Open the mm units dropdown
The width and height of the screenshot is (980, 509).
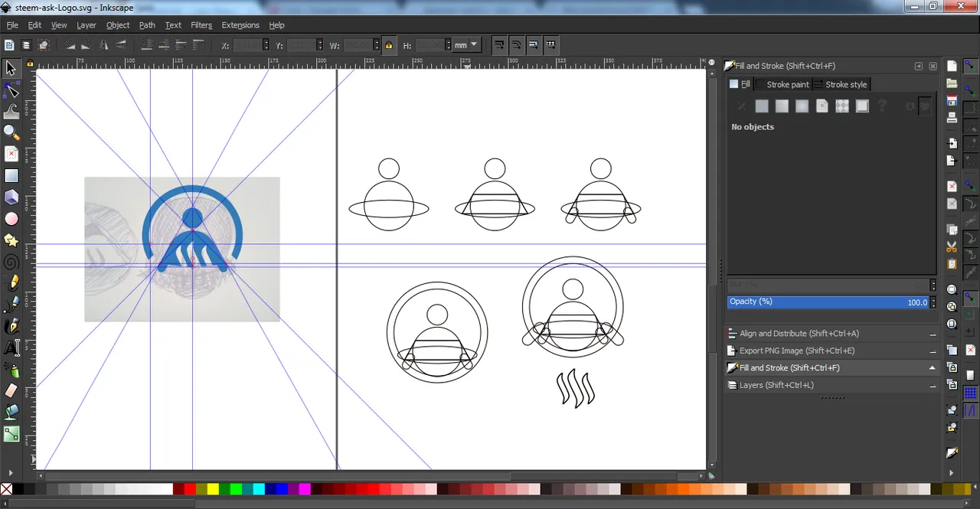(x=467, y=45)
